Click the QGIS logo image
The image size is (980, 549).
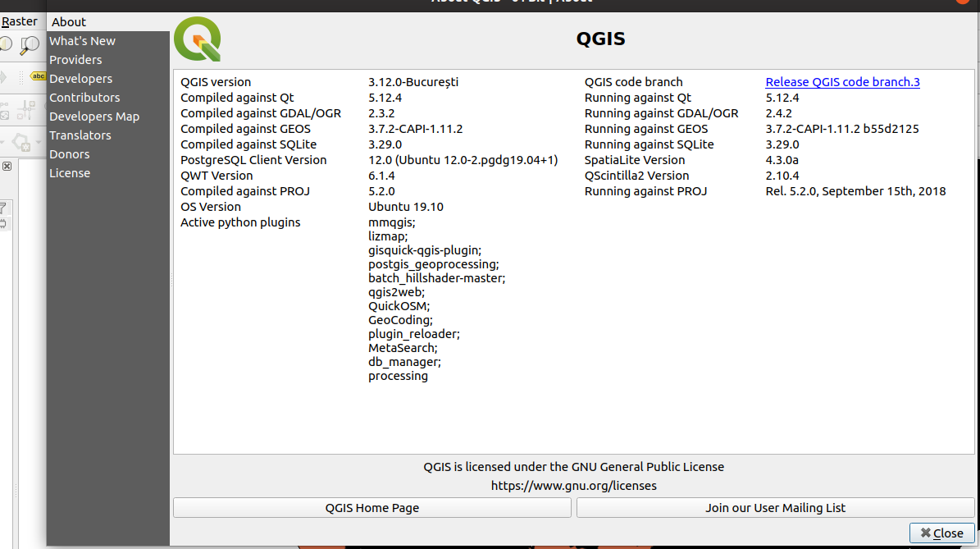pos(198,39)
